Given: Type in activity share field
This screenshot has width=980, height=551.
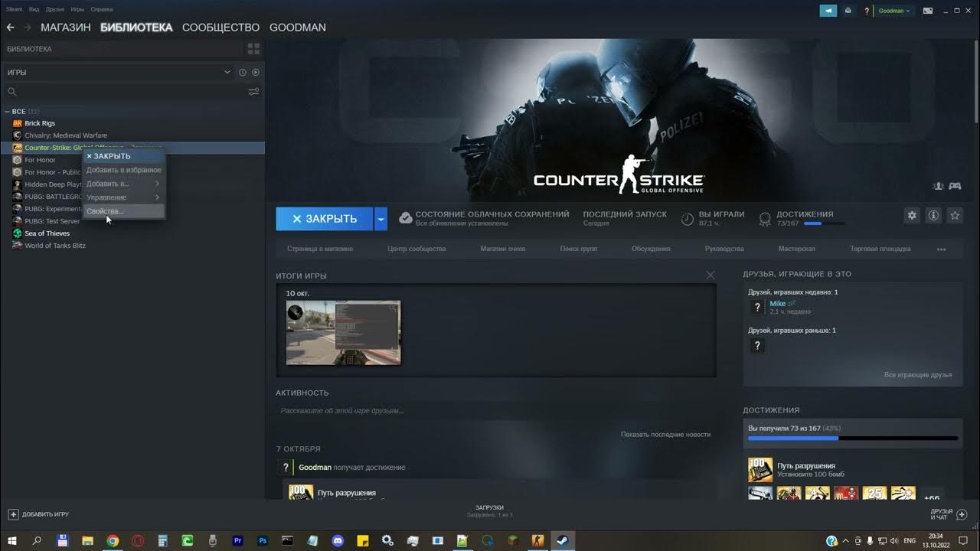Looking at the screenshot, I should point(495,411).
